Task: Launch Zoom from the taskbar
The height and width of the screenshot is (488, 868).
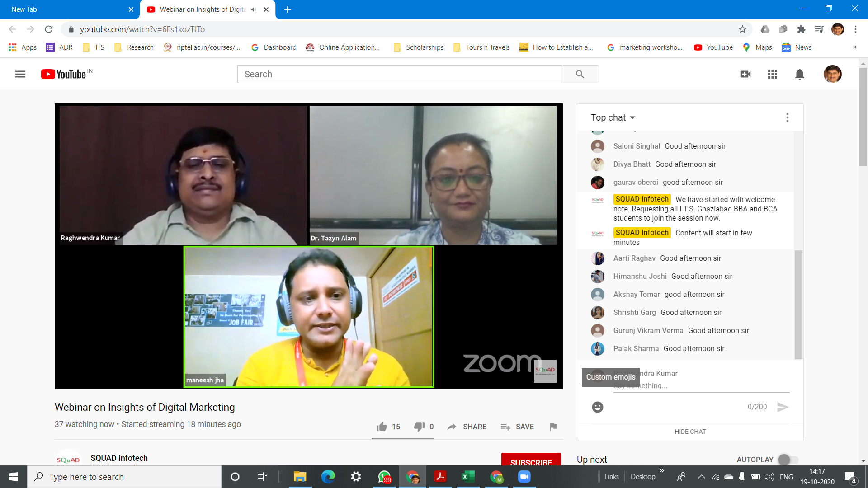Action: pos(524,477)
